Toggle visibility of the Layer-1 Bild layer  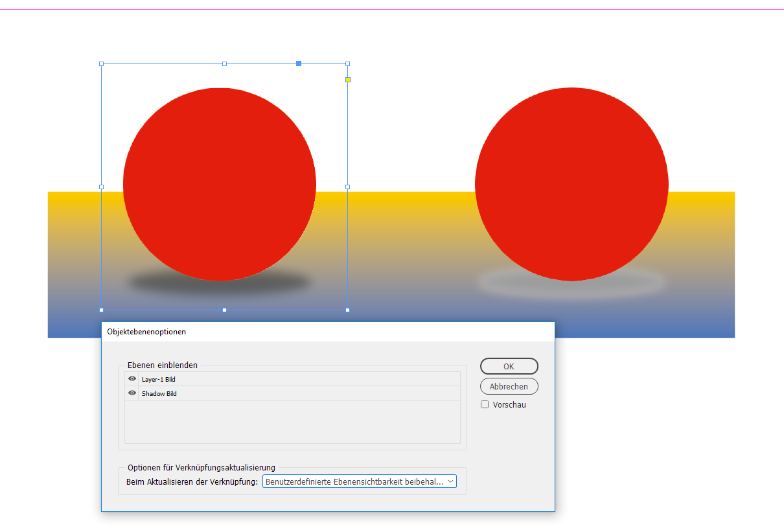(x=132, y=379)
